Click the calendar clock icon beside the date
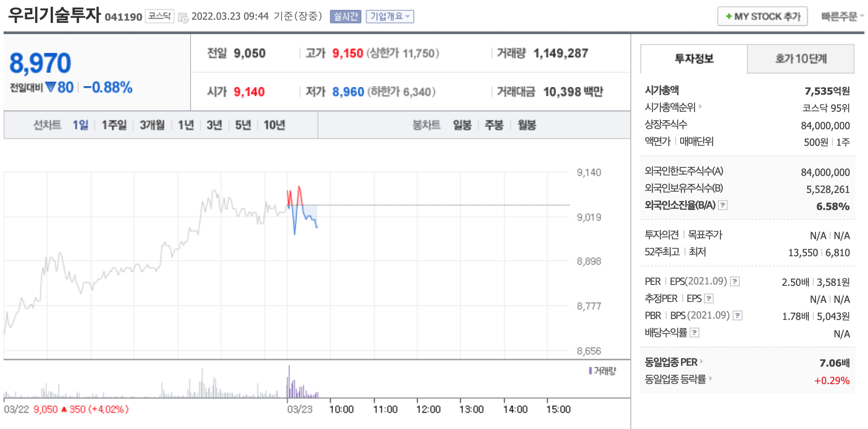The height and width of the screenshot is (429, 868). click(x=183, y=18)
